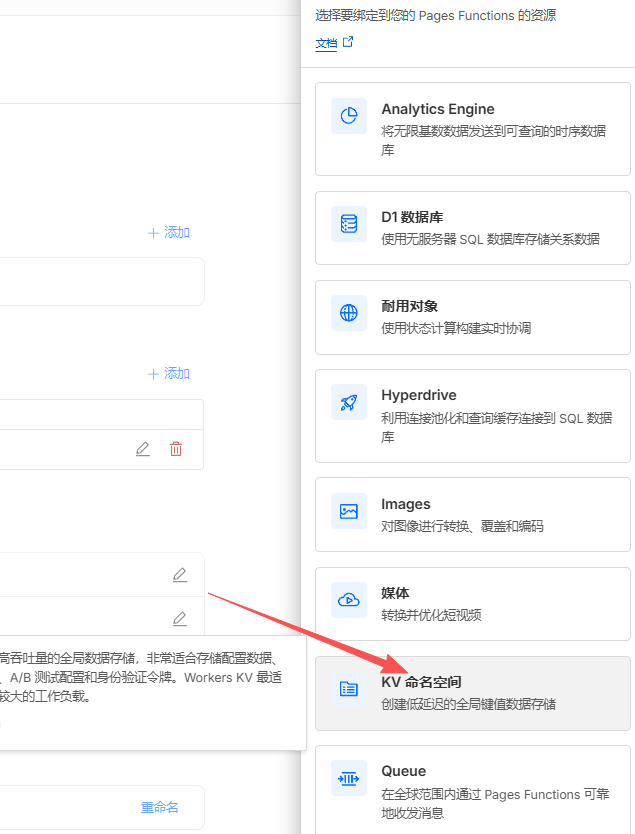Click the KV 命名空间 list icon
Viewport: 635px width, 834px height.
click(x=349, y=689)
